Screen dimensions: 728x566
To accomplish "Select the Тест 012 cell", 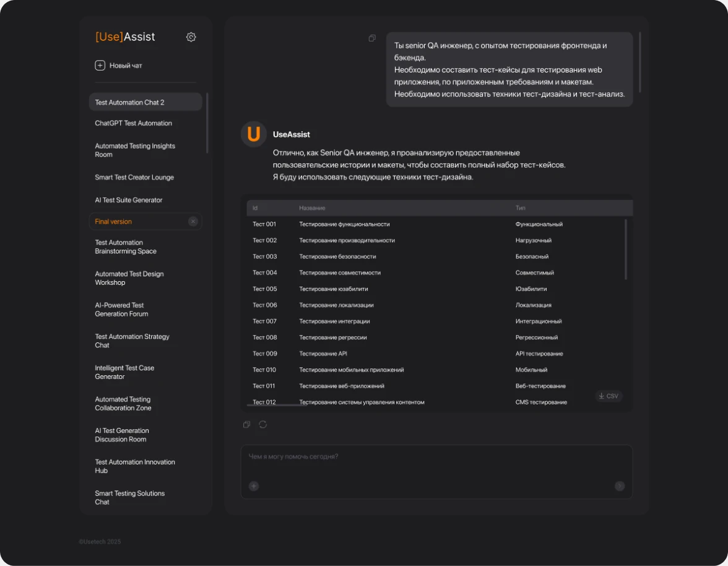I will (x=264, y=402).
